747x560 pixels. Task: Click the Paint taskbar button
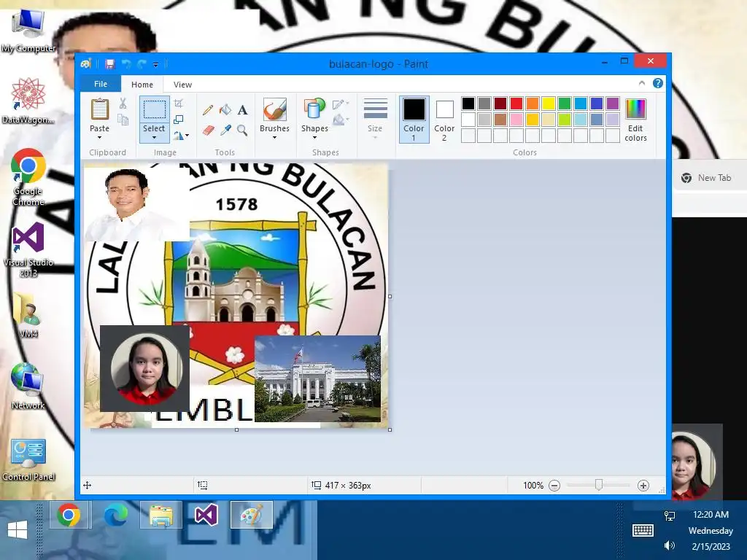click(252, 515)
